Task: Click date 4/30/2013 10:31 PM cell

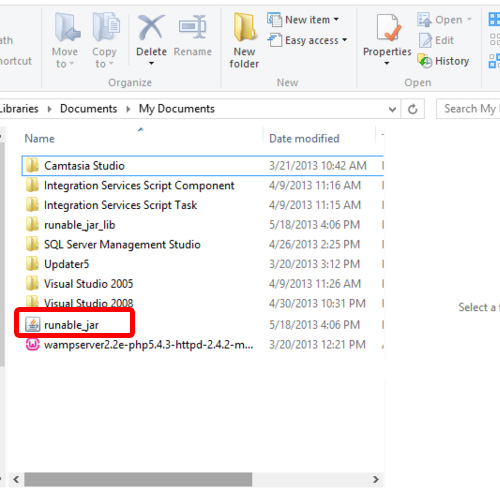Action: click(x=317, y=303)
